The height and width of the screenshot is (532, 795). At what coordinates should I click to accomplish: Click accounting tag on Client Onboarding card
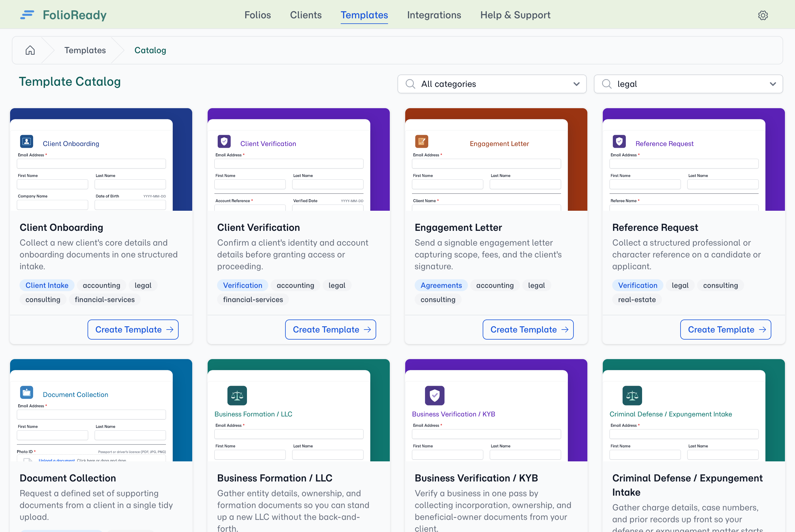[101, 285]
